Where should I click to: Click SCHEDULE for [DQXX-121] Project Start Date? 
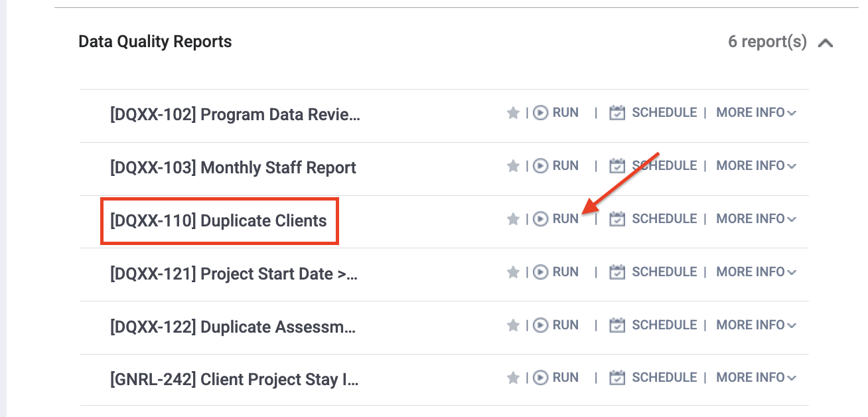[664, 272]
